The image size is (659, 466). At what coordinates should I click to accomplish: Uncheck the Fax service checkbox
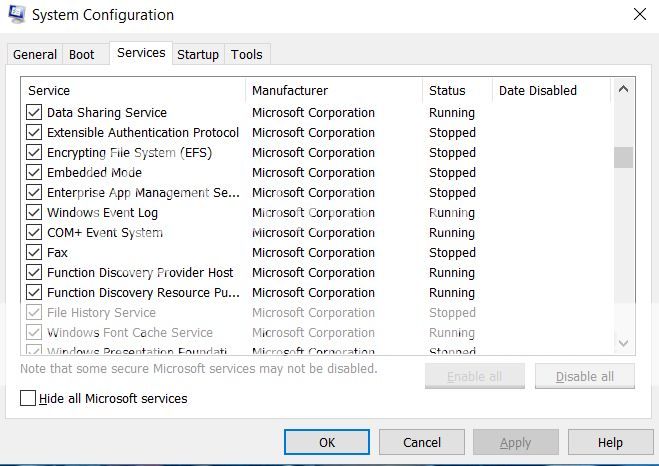pyautogui.click(x=34, y=253)
